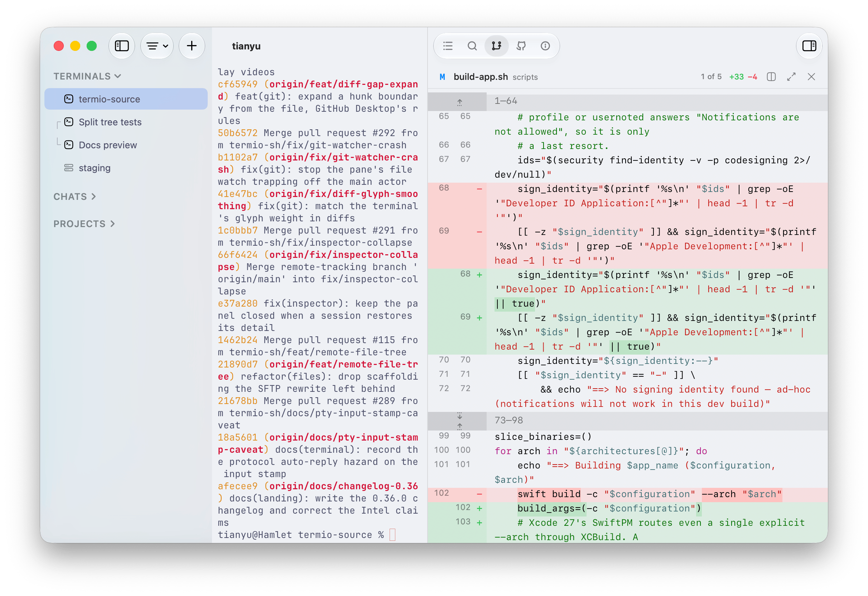Click the termio-source terminal icon
This screenshot has height=596, width=868.
[x=68, y=98]
